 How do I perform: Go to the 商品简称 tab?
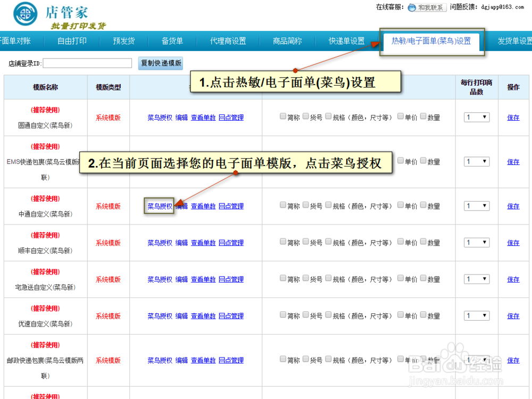pyautogui.click(x=287, y=41)
